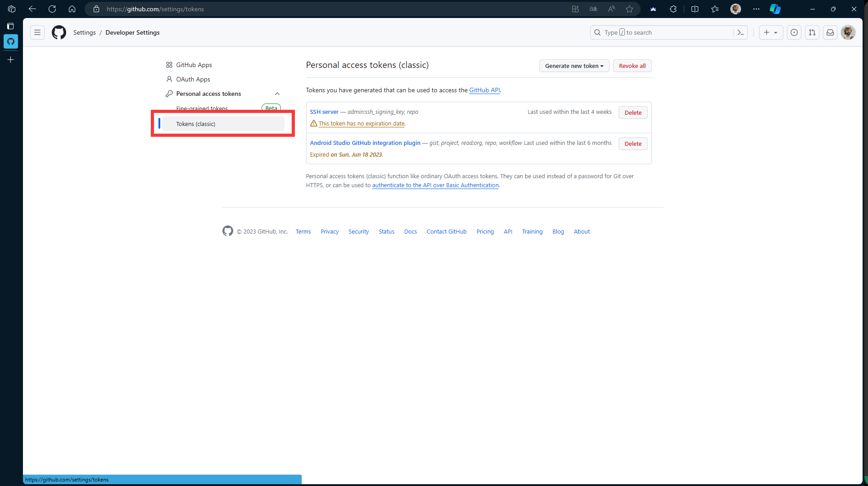Viewport: 868px width, 486px height.
Task: Click the GitHub API hyperlink
Action: click(484, 90)
